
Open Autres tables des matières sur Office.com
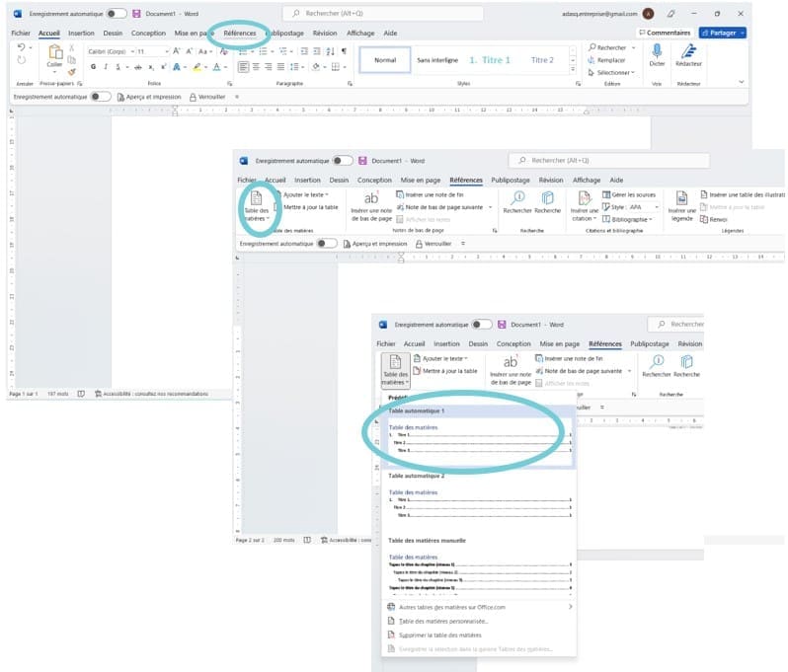pos(480,607)
